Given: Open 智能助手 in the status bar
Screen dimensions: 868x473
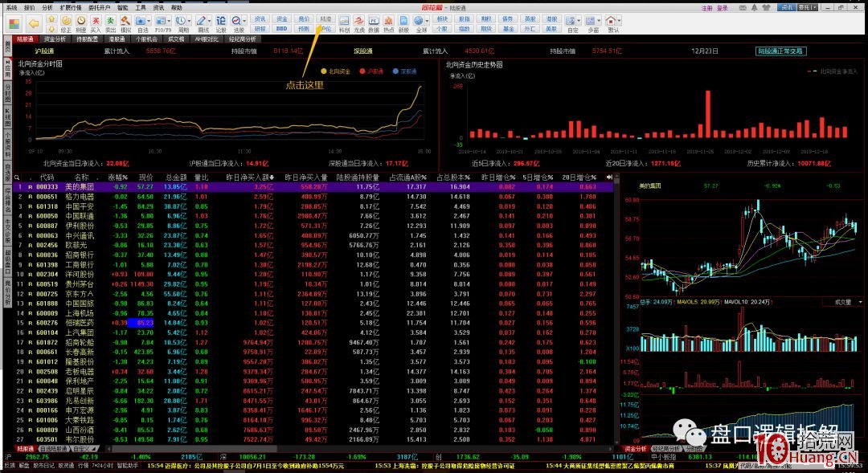Looking at the screenshot, I should 127,466.
